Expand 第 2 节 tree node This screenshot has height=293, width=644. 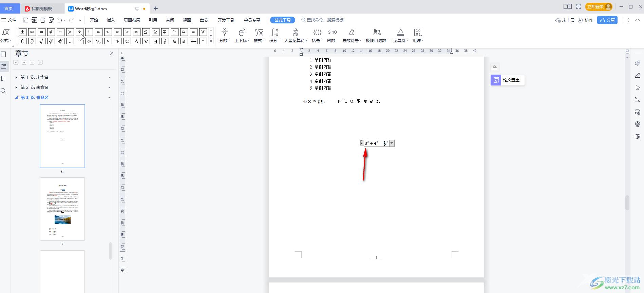click(16, 87)
